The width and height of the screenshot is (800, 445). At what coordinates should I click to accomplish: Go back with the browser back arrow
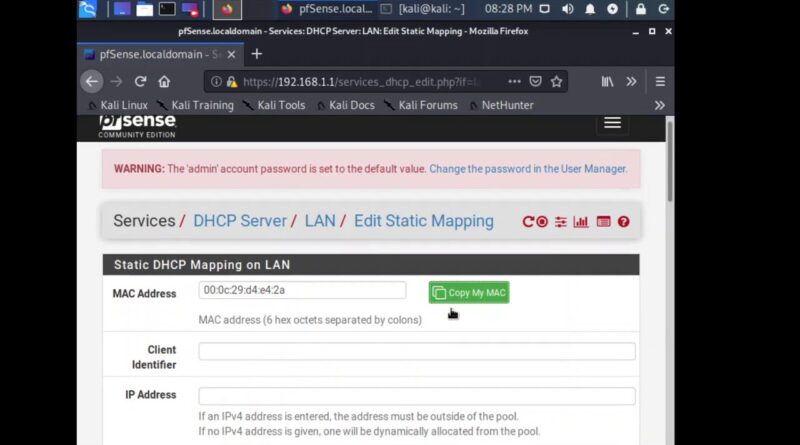(x=92, y=82)
